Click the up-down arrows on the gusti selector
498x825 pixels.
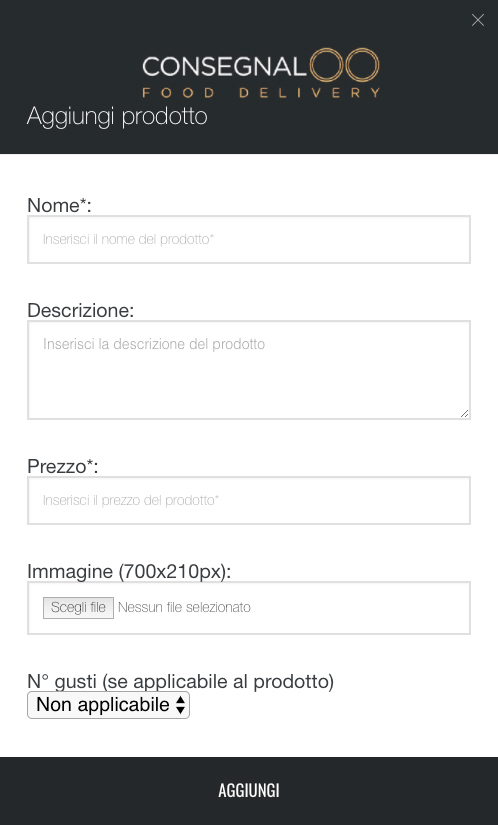pos(180,705)
